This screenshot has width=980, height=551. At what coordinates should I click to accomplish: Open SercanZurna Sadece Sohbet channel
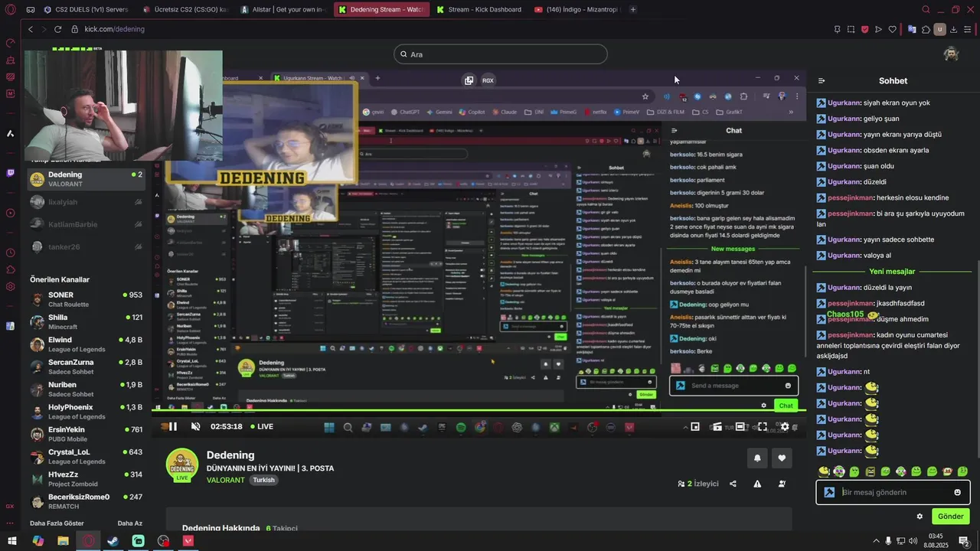point(86,367)
